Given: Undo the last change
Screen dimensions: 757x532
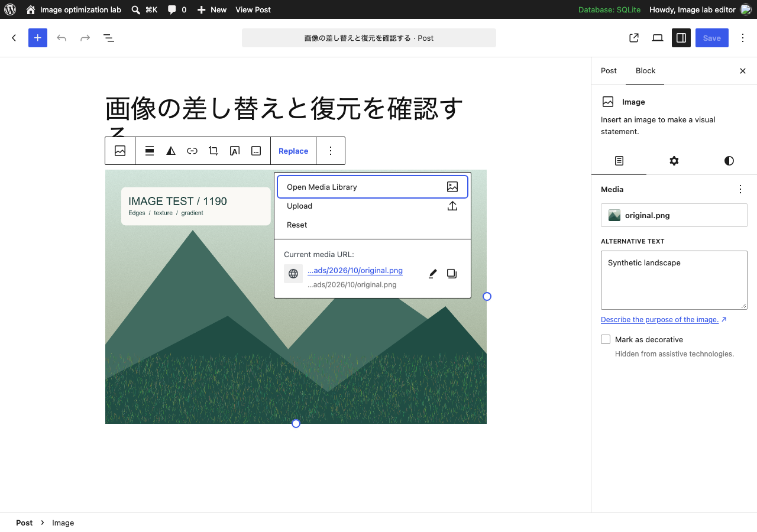Looking at the screenshot, I should (62, 38).
